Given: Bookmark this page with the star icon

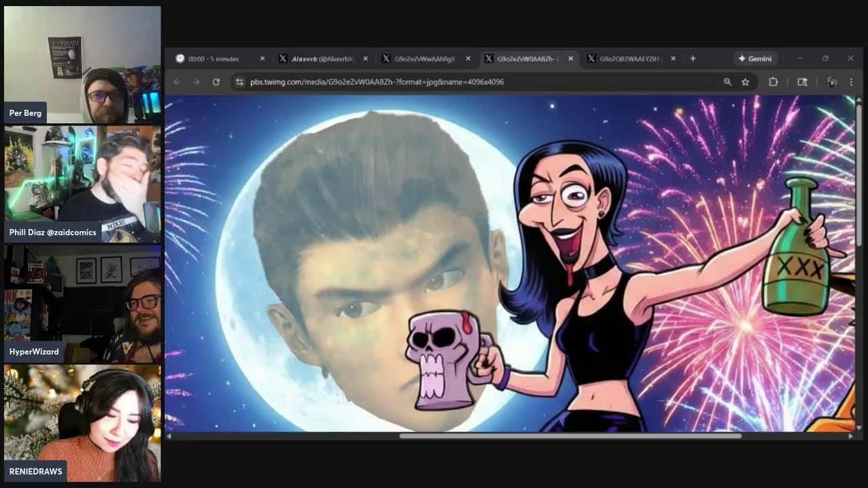Looking at the screenshot, I should 745,82.
